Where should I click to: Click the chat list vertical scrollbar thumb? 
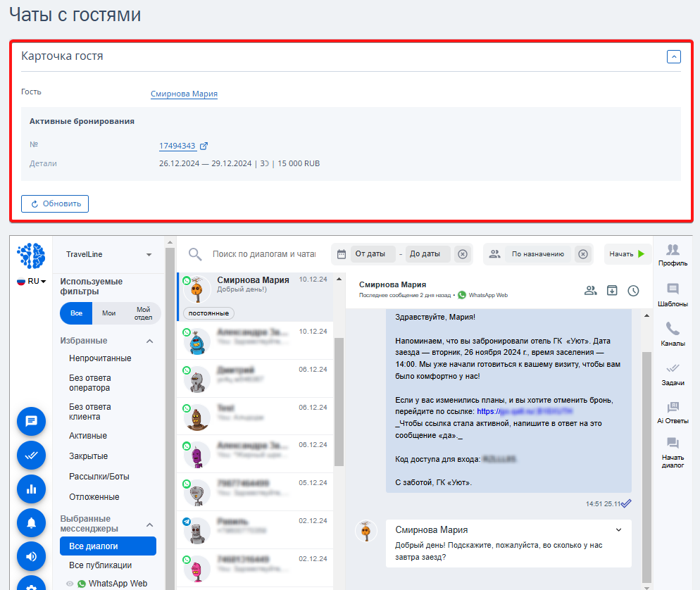click(339, 401)
